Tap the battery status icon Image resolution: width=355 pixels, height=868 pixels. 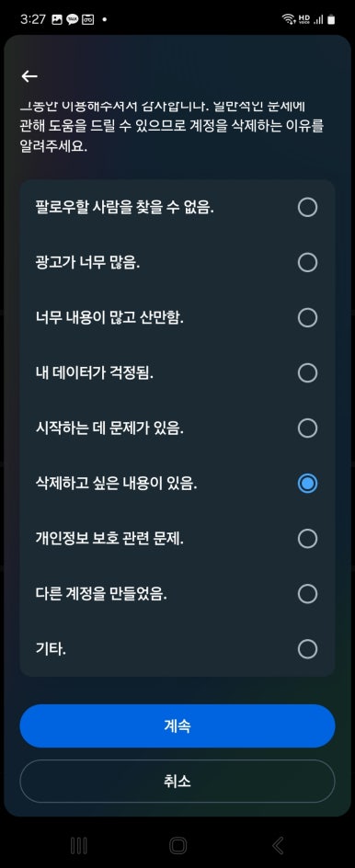pyautogui.click(x=331, y=19)
